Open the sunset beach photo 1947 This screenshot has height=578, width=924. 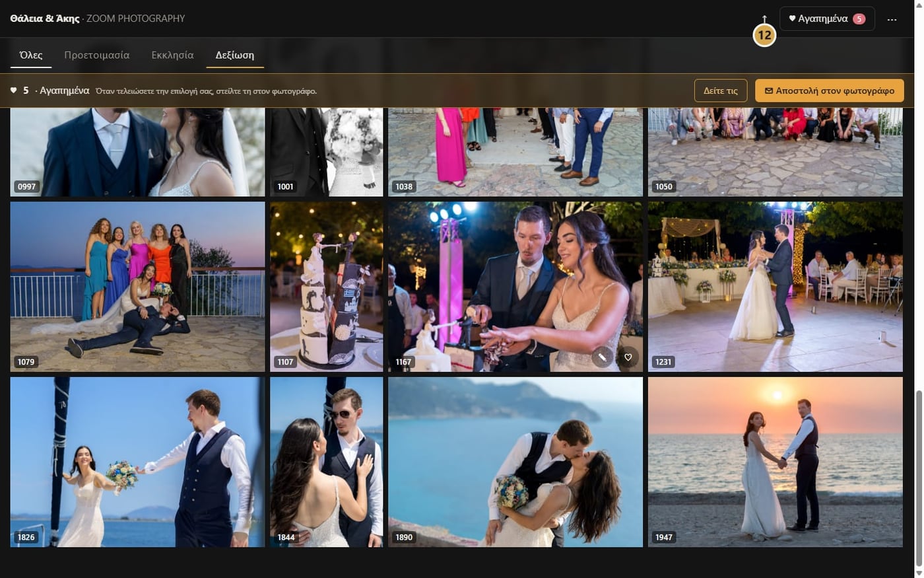coord(775,462)
